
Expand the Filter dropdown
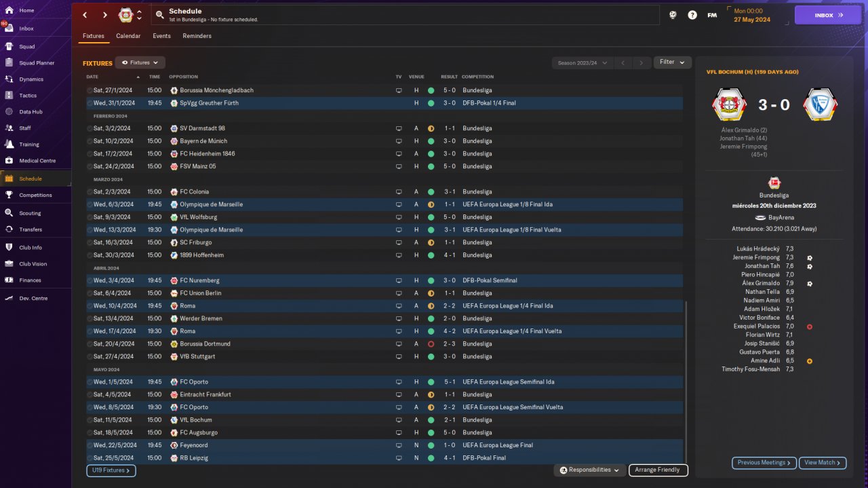tap(673, 62)
